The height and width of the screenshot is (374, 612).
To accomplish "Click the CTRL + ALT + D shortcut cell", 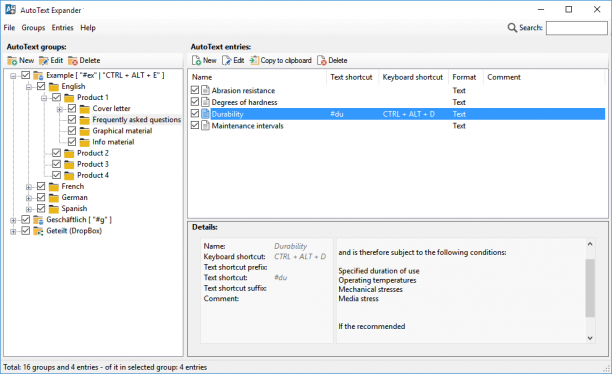I will click(409, 114).
